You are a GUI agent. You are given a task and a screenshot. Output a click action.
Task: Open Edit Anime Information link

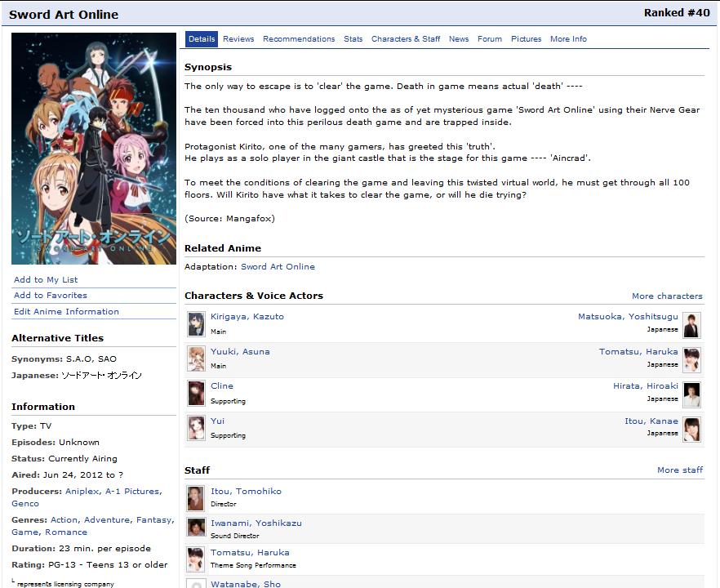66,311
